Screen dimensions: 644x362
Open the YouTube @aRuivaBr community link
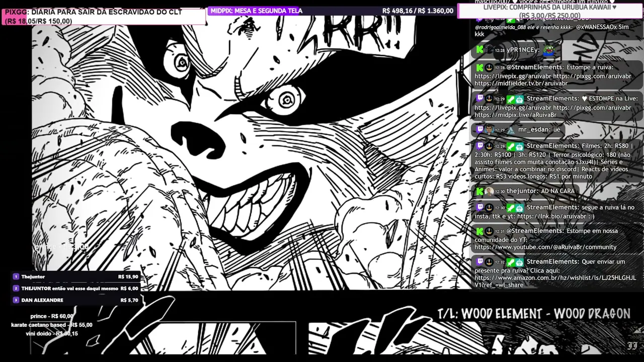tap(545, 247)
